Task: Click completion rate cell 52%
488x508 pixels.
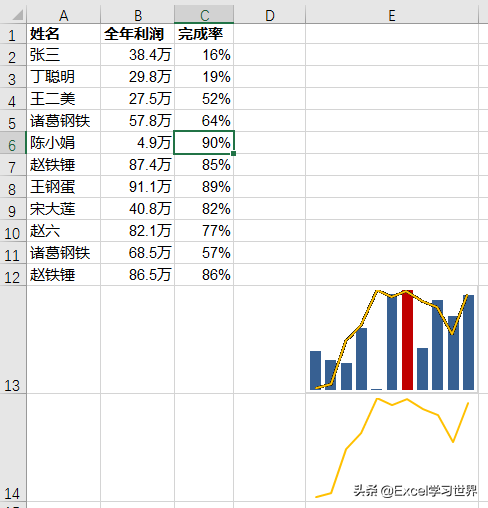Action: point(204,99)
